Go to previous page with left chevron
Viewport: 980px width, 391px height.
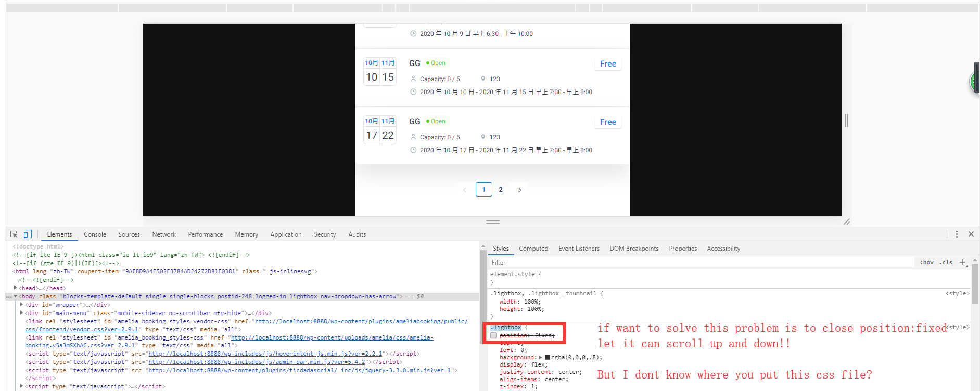[x=464, y=190]
